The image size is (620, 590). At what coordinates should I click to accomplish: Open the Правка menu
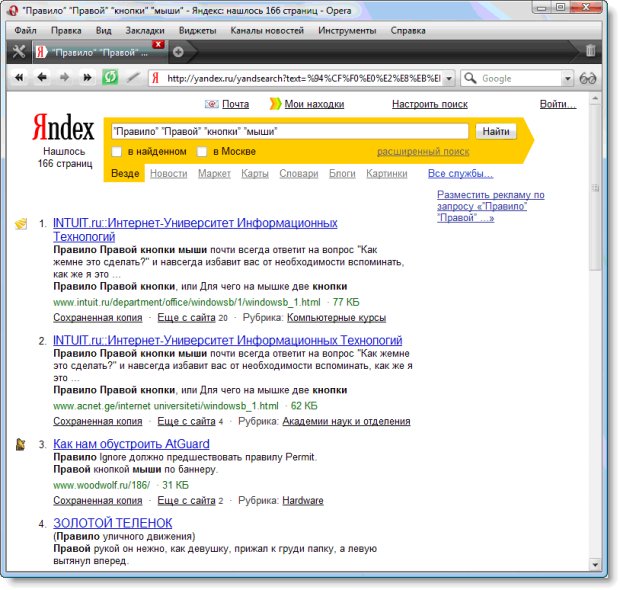(x=66, y=31)
